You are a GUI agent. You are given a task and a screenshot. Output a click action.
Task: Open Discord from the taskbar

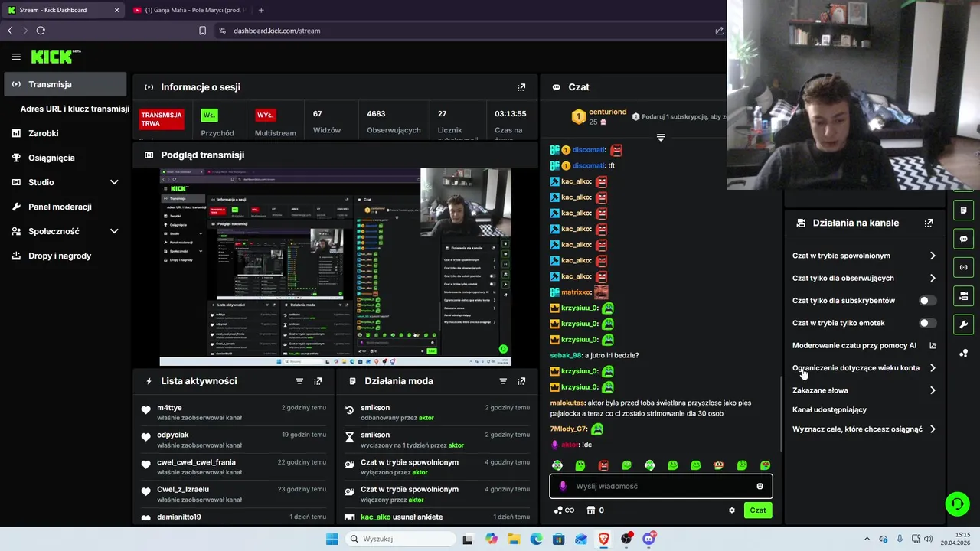tap(649, 539)
